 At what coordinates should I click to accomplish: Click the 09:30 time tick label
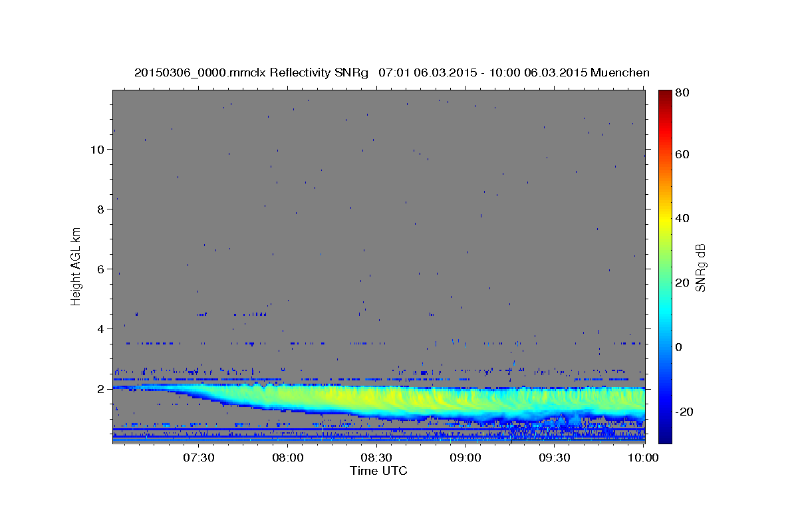(554, 458)
